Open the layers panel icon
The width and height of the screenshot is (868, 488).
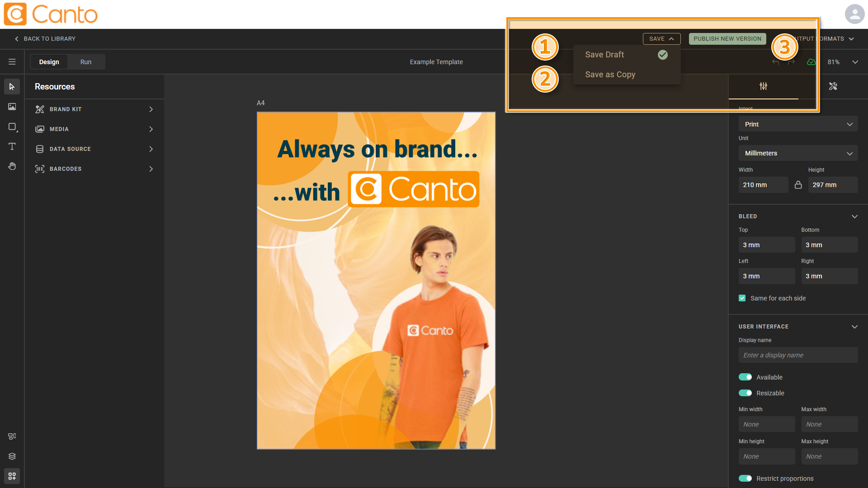coord(12,456)
